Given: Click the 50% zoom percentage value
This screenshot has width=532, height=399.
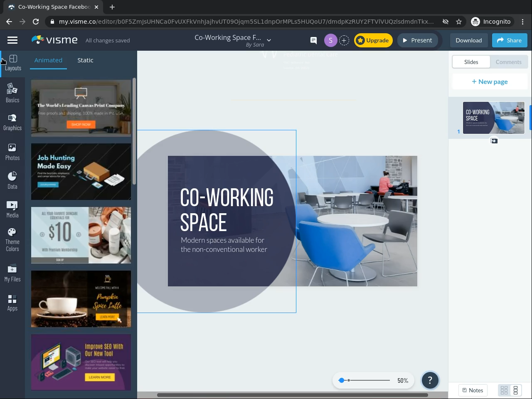Looking at the screenshot, I should (403, 380).
